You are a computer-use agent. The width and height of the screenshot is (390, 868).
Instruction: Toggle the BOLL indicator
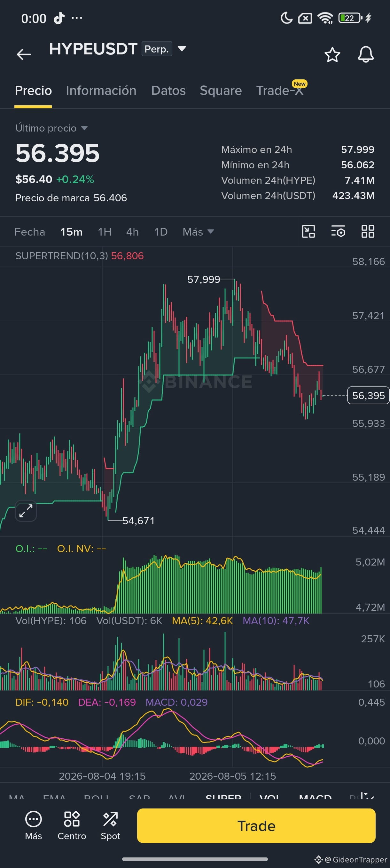click(96, 797)
